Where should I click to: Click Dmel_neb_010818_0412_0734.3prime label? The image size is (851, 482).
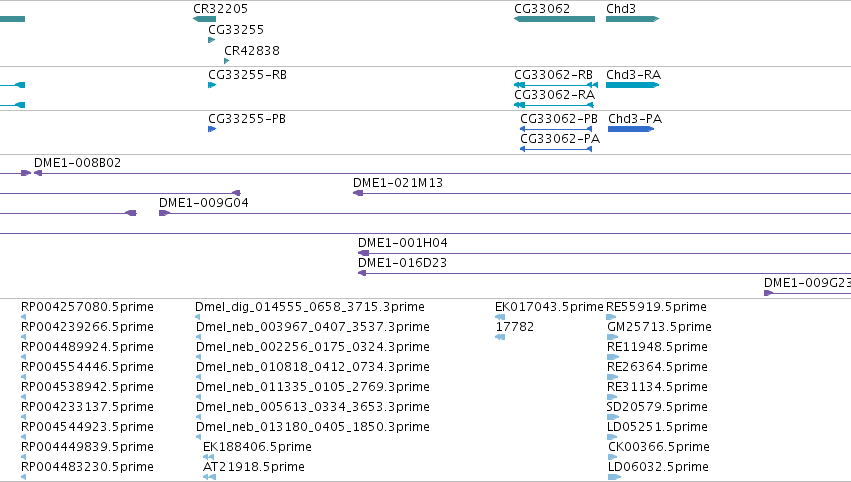tap(313, 367)
